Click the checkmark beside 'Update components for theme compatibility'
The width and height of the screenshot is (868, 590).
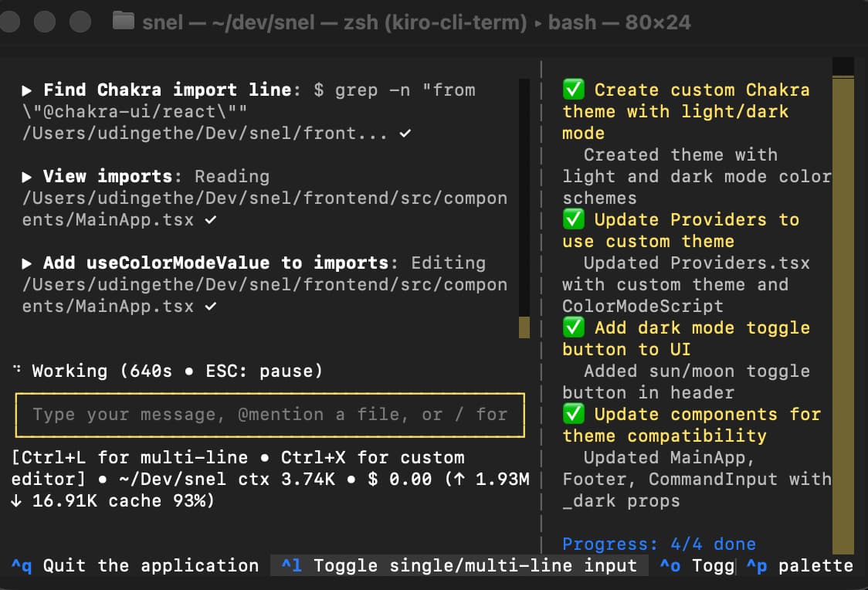575,414
